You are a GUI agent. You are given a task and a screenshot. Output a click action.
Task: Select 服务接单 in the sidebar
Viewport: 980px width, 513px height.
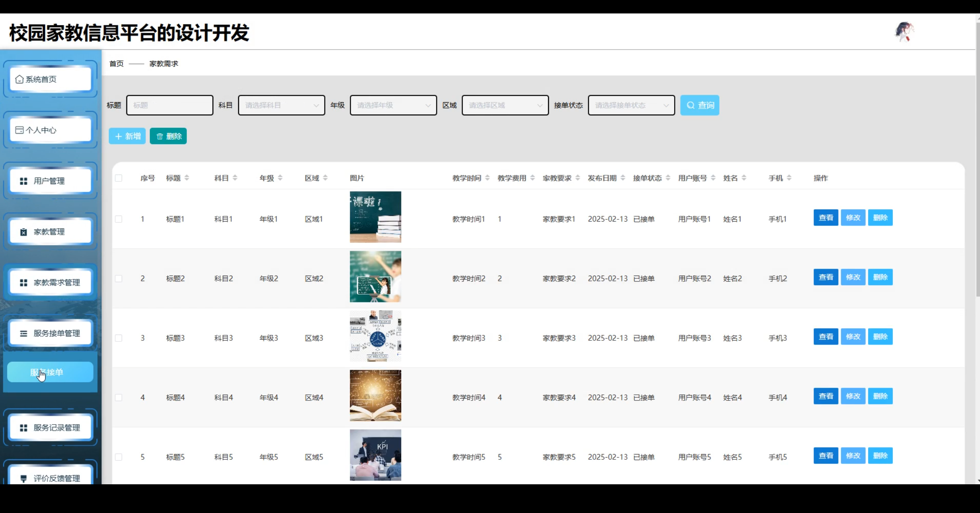coord(47,372)
